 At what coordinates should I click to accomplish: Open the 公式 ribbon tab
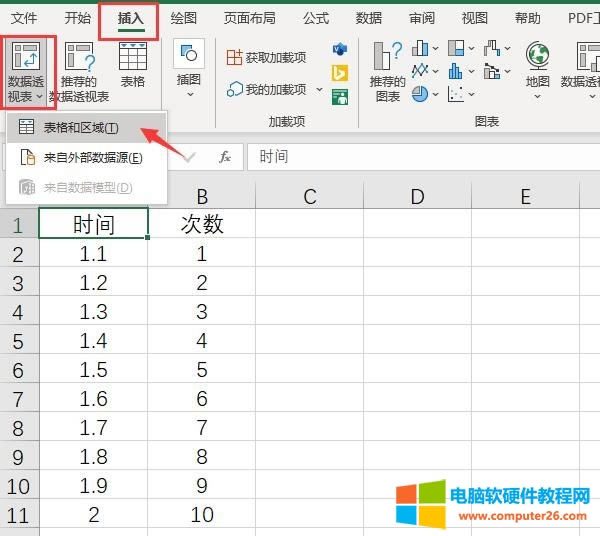pyautogui.click(x=316, y=18)
